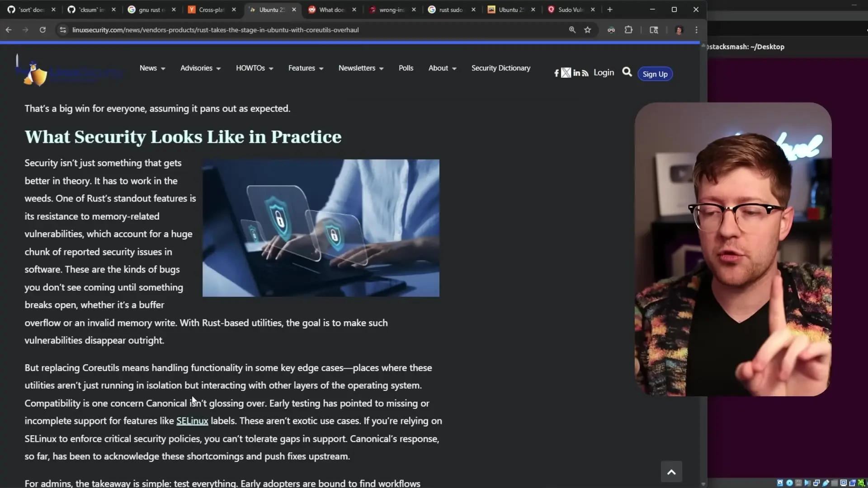
Task: Click the Login link
Action: click(604, 73)
